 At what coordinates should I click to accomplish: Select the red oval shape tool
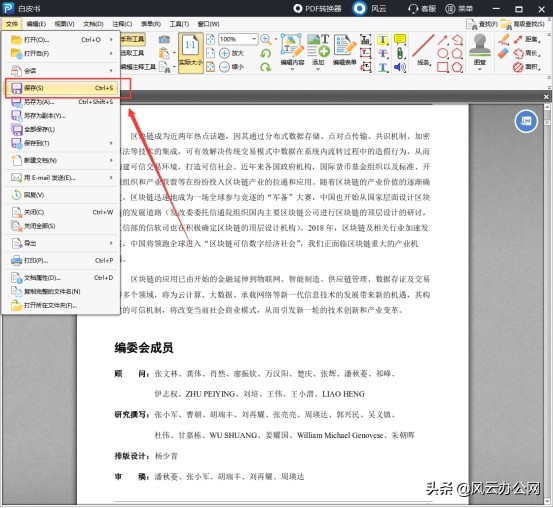pyautogui.click(x=443, y=53)
